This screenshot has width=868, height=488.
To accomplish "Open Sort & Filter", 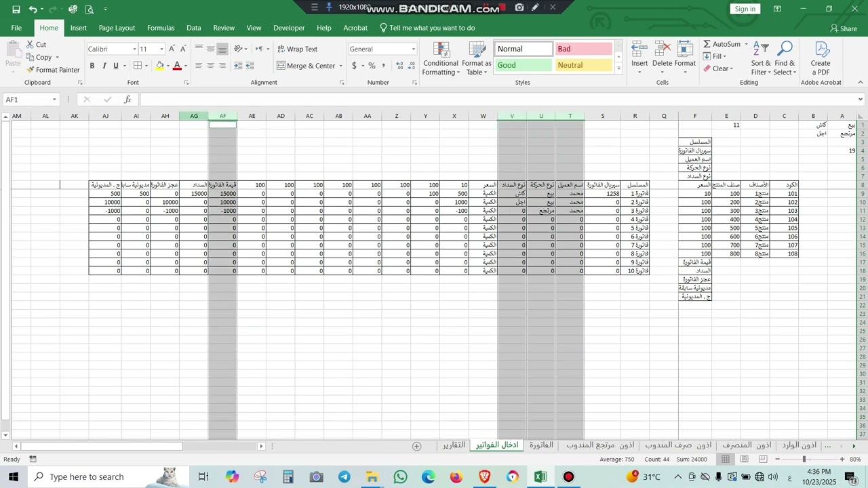I will click(x=761, y=59).
